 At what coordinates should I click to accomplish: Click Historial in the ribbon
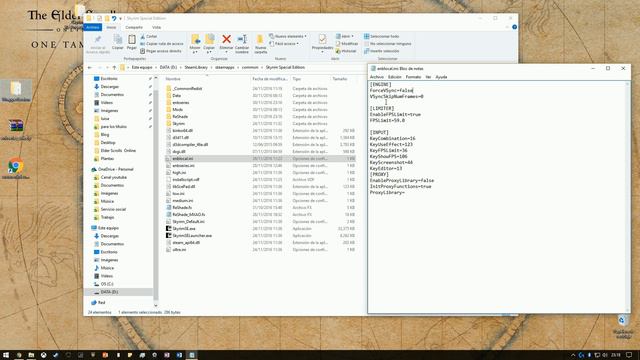pos(346,51)
